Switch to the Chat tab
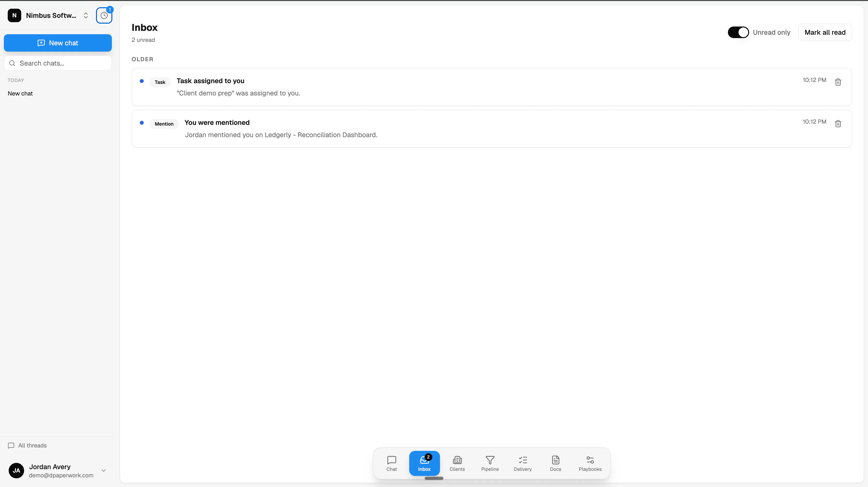 (392, 463)
